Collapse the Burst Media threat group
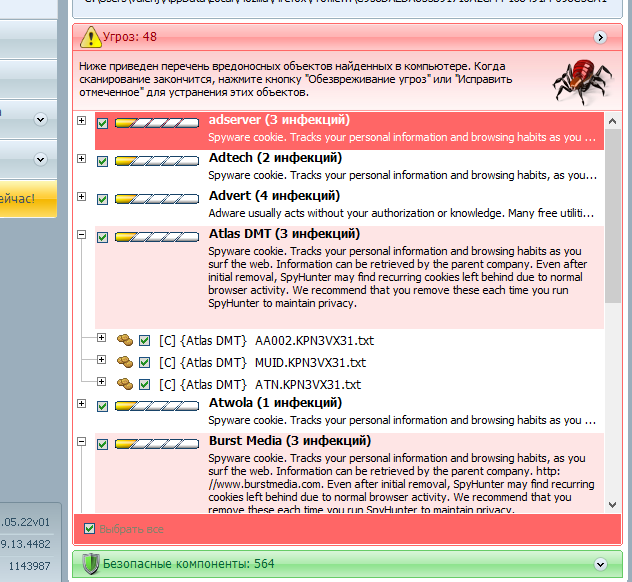This screenshot has width=632, height=582. pos(81,442)
